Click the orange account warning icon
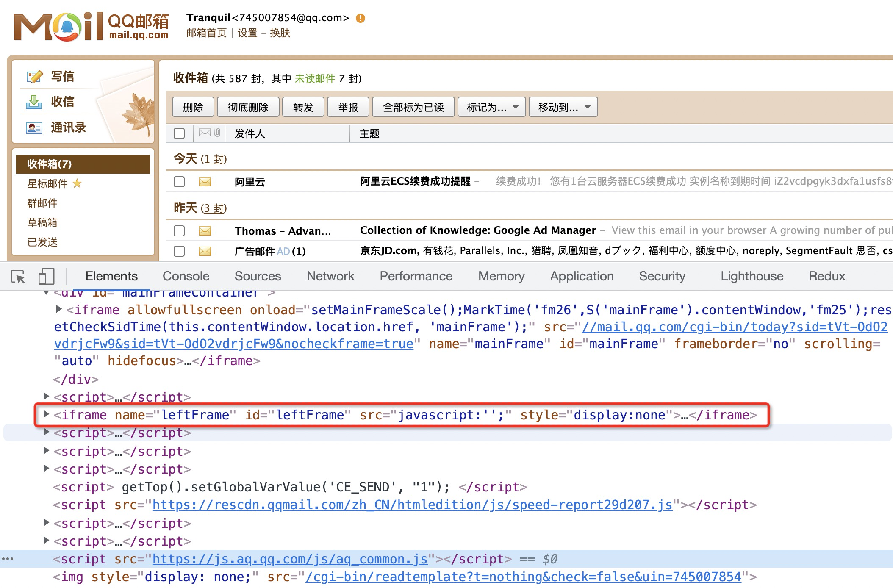Screen dimensions: 893x588 361,18
